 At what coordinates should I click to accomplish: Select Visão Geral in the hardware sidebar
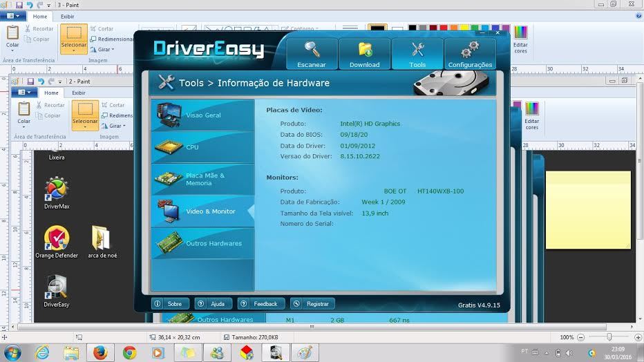click(x=202, y=115)
